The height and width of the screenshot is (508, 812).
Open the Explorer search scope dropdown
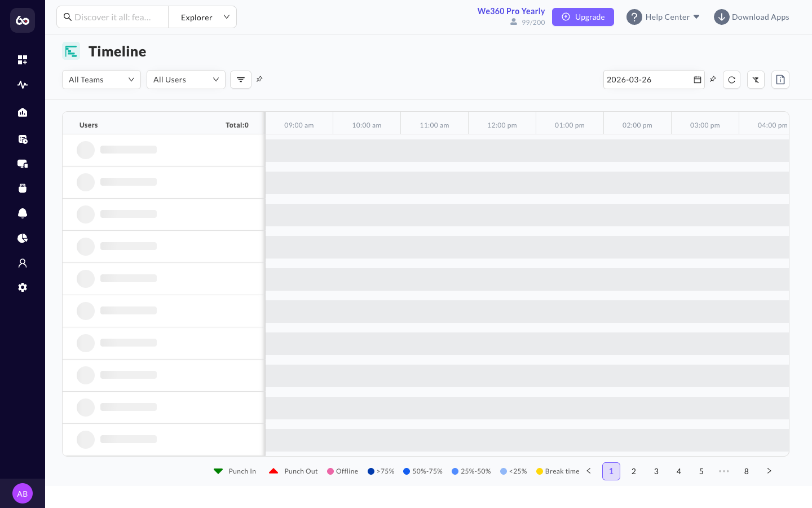[x=202, y=17]
